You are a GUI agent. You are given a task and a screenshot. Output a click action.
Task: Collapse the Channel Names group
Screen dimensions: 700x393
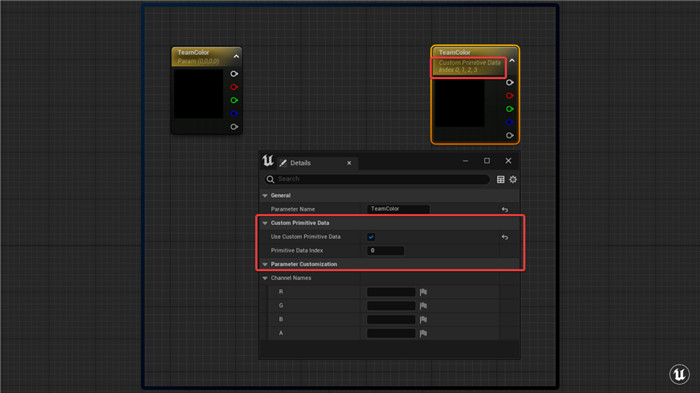click(265, 278)
